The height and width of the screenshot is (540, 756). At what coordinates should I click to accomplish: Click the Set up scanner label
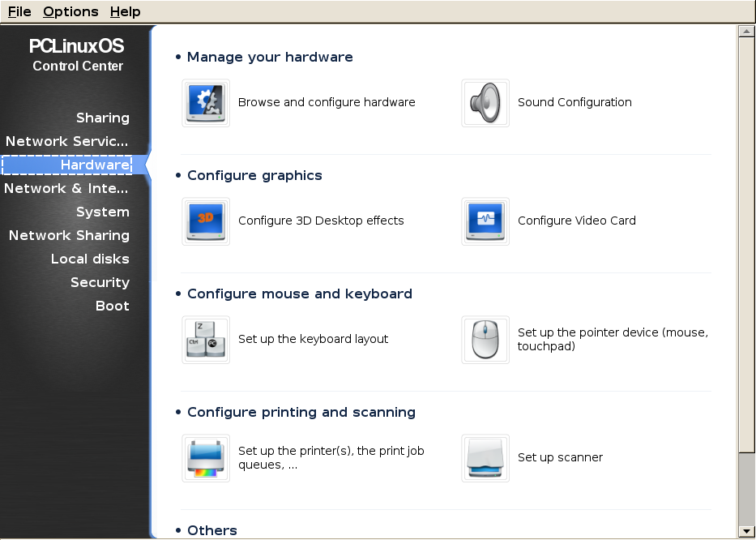(560, 457)
